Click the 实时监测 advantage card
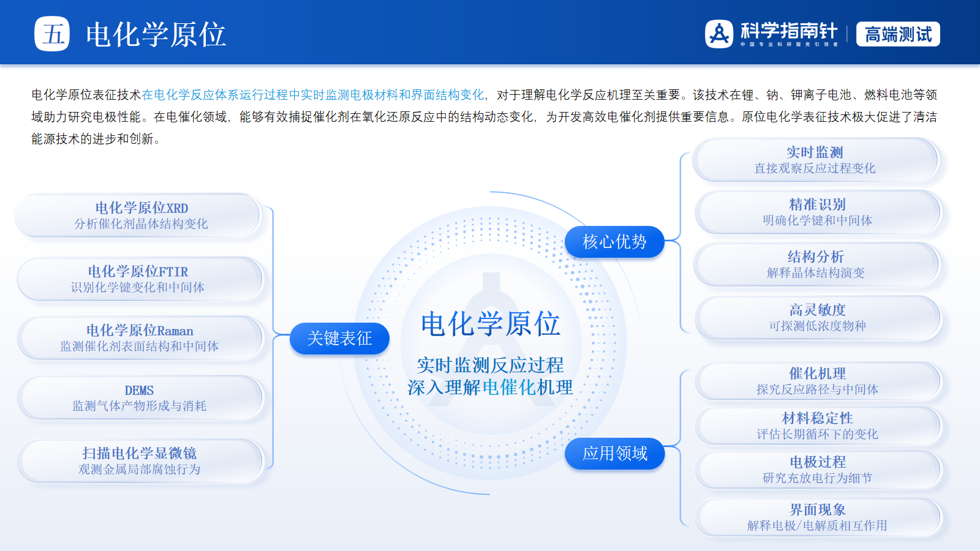The height and width of the screenshot is (551, 980). (815, 160)
